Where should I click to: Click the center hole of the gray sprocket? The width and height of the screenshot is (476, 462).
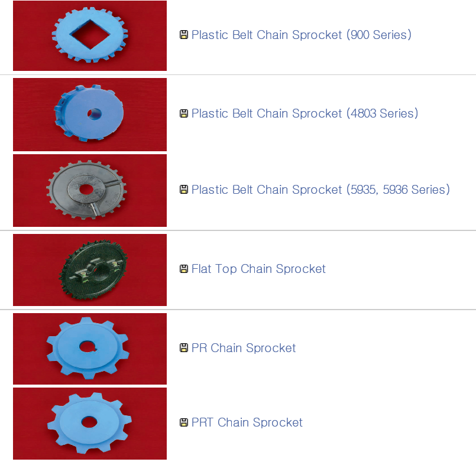pyautogui.click(x=86, y=189)
